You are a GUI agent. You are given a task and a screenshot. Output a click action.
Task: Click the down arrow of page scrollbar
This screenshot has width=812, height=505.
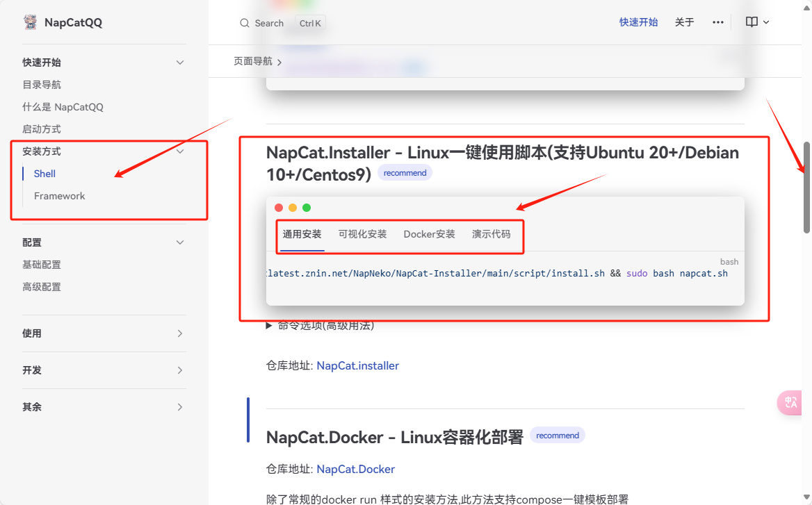point(806,497)
